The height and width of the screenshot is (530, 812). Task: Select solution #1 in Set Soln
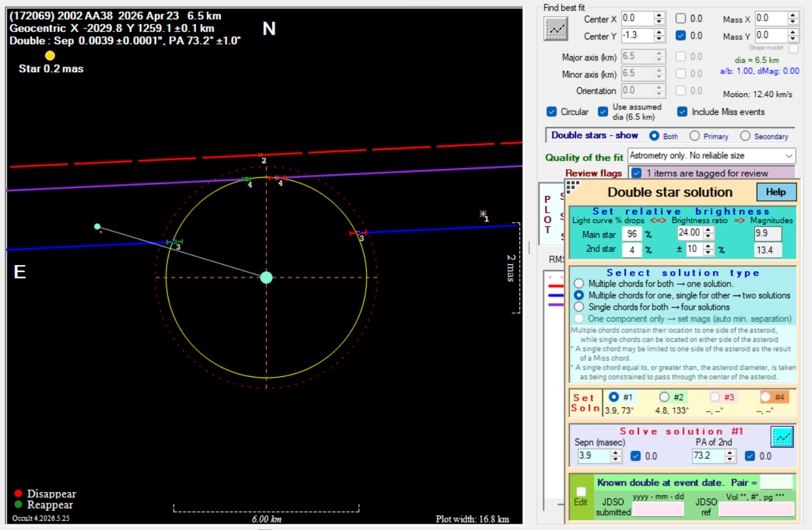pyautogui.click(x=614, y=397)
